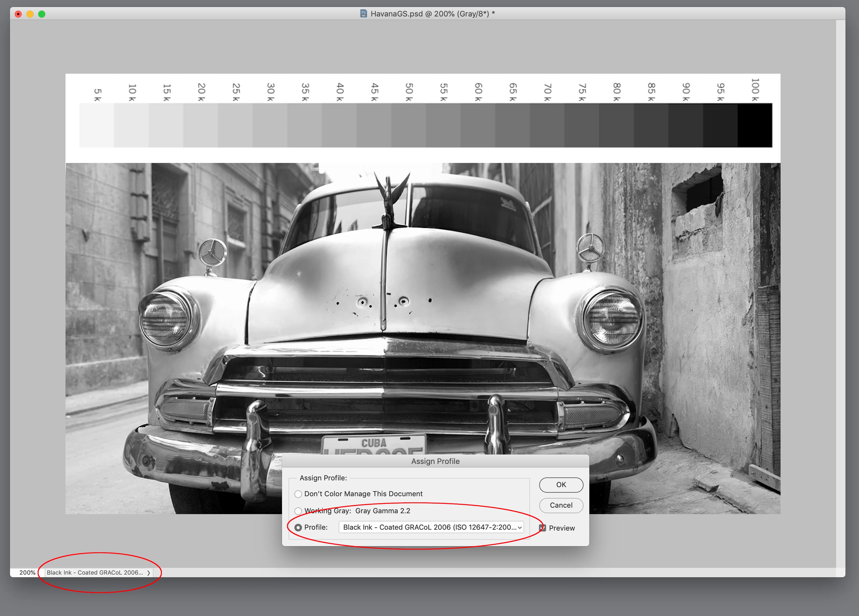Click the red close window button

tap(18, 14)
